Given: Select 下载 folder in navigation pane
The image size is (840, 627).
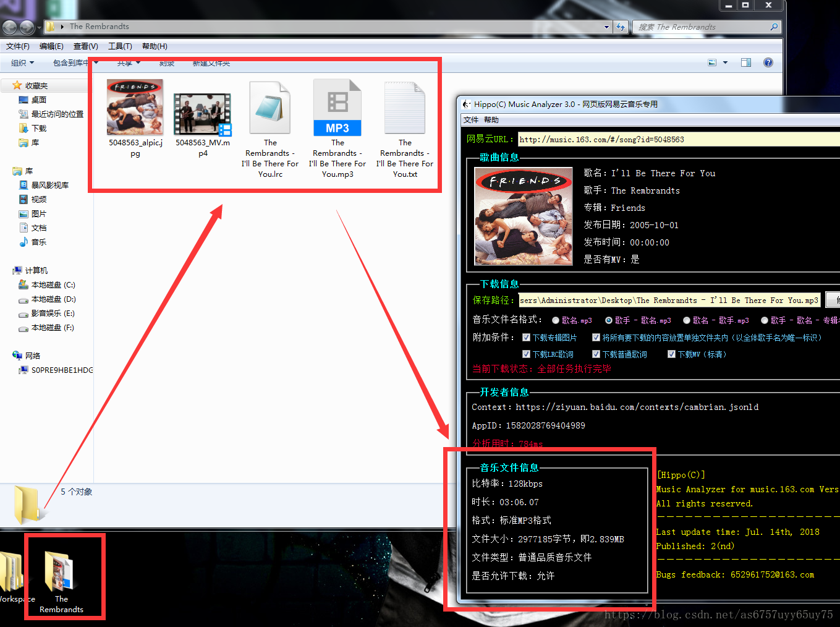Looking at the screenshot, I should click(38, 129).
